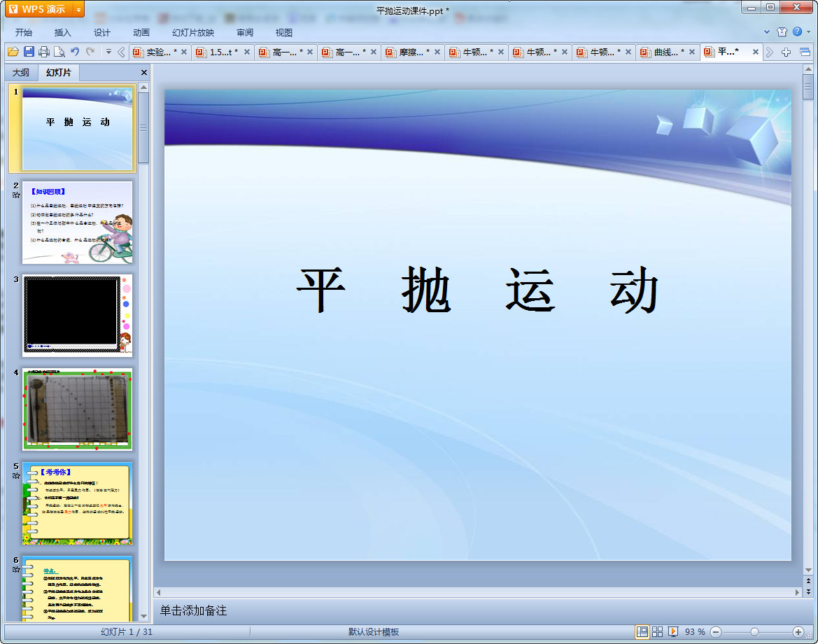Open the quick access toolbar customize dropdown
Viewport: 818px width, 644px height.
[x=108, y=52]
